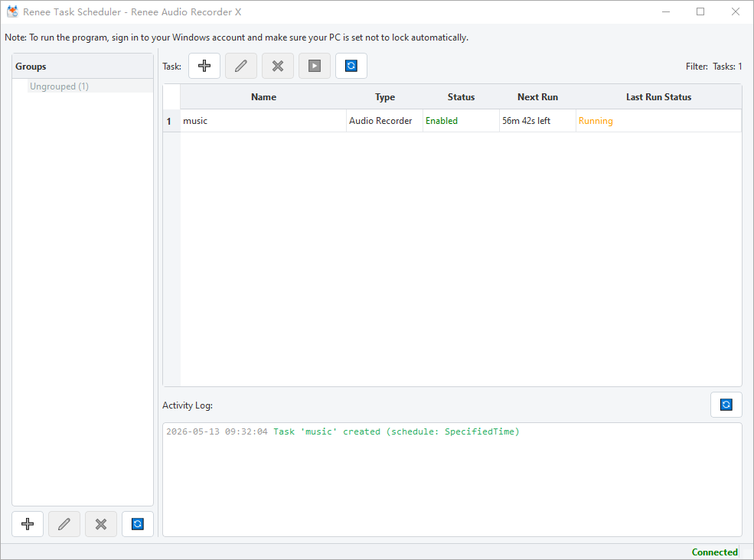
Task: Edit the selected task with the pencil icon
Action: (x=241, y=66)
